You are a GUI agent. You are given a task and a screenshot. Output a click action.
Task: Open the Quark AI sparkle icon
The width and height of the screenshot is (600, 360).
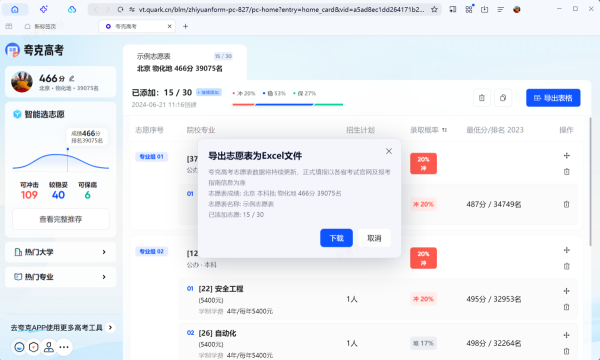coord(44,9)
